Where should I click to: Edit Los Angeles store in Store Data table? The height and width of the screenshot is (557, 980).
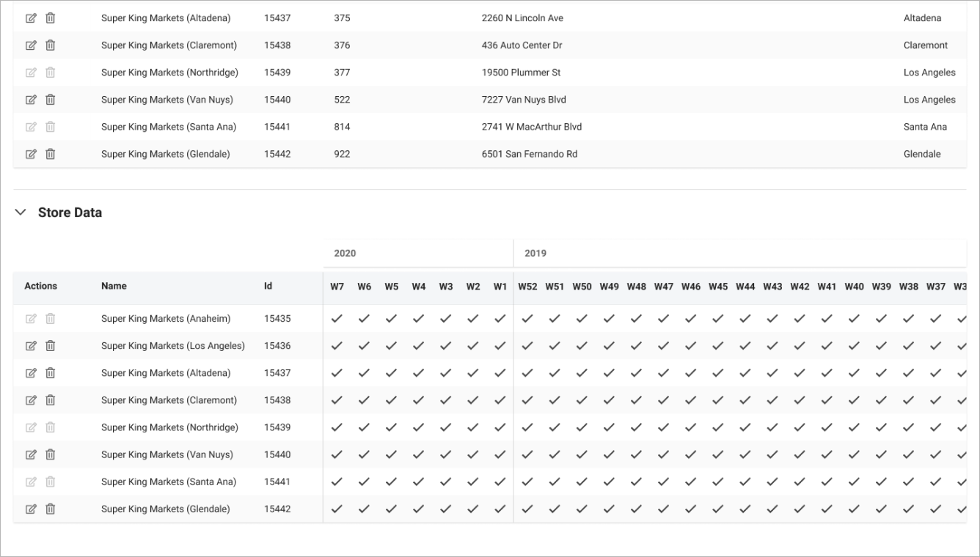click(31, 346)
